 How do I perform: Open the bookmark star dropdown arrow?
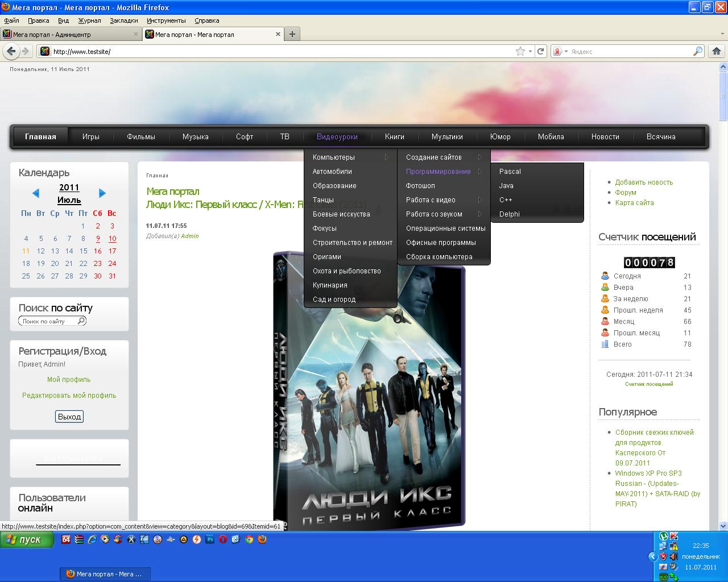[x=530, y=51]
